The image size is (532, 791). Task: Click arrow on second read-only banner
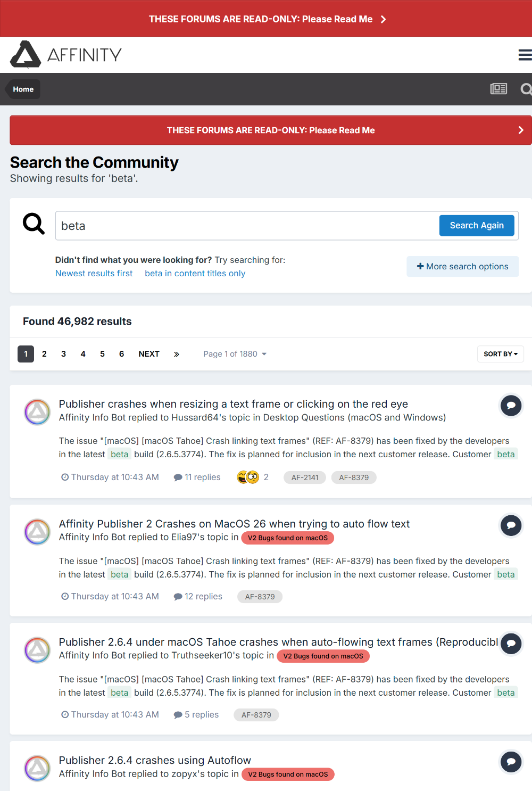pyautogui.click(x=521, y=130)
